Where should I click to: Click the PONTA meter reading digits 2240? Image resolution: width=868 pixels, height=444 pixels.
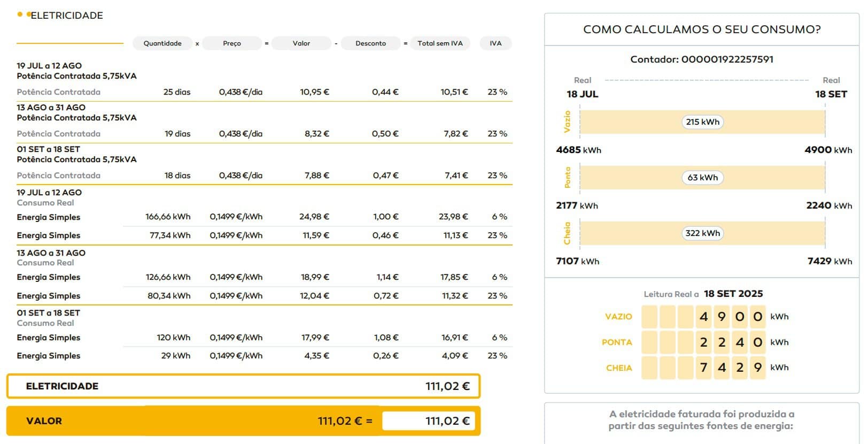tap(731, 342)
